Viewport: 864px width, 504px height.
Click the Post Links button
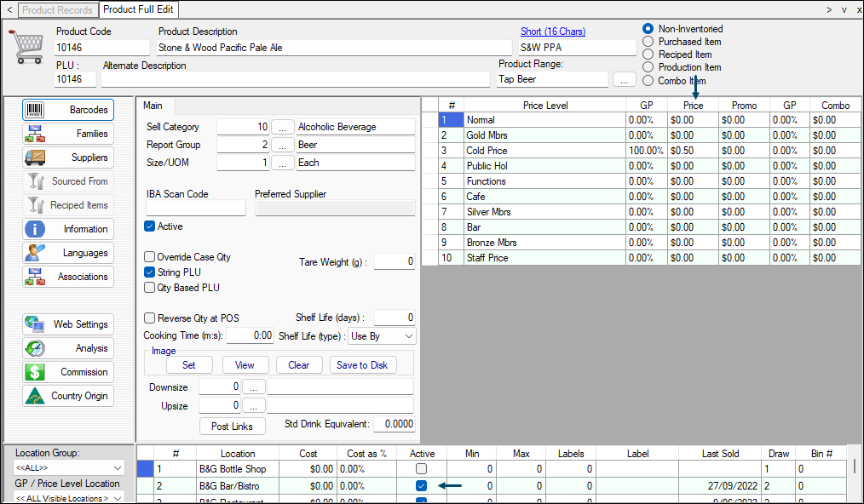click(x=231, y=427)
